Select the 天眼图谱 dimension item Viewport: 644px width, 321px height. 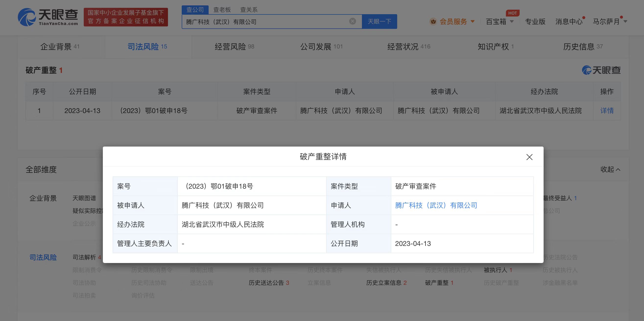pyautogui.click(x=84, y=198)
